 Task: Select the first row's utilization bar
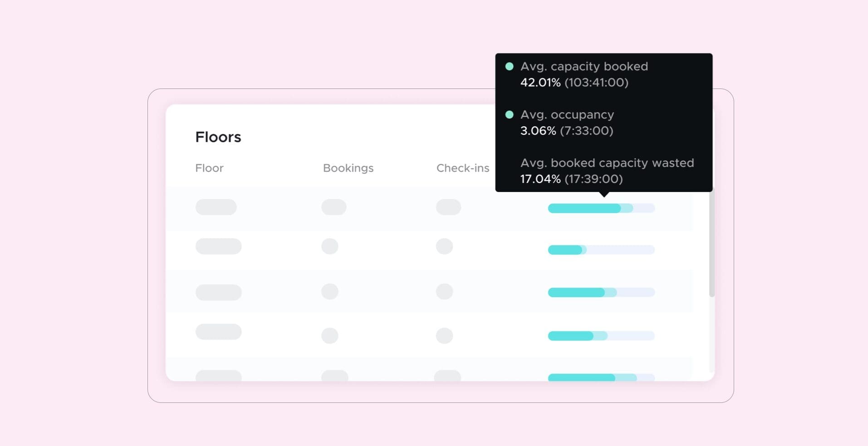pyautogui.click(x=601, y=208)
